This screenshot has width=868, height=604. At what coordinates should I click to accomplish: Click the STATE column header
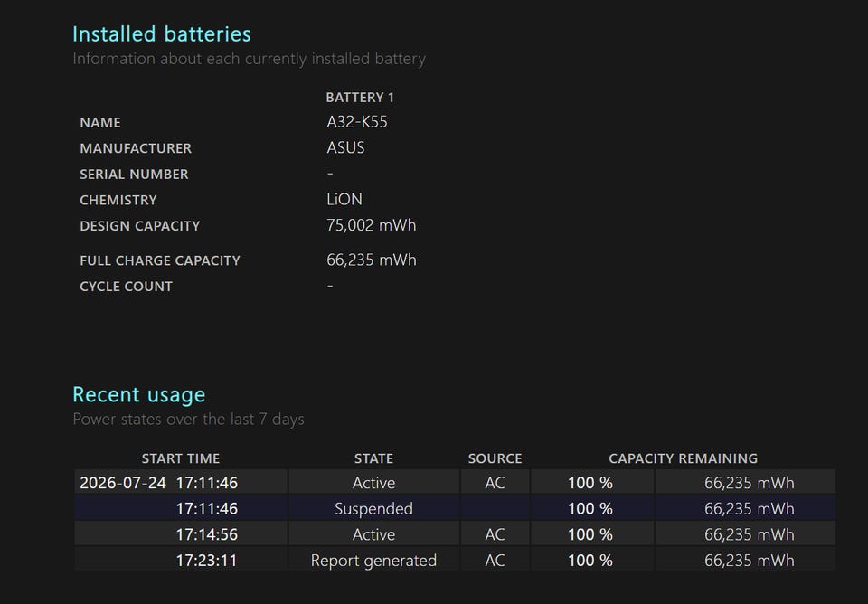click(x=373, y=458)
